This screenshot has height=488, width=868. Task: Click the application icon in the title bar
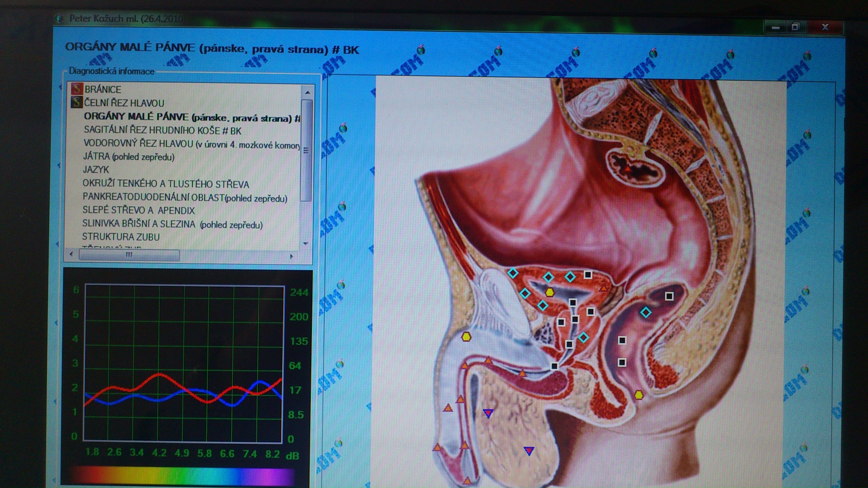tap(59, 18)
